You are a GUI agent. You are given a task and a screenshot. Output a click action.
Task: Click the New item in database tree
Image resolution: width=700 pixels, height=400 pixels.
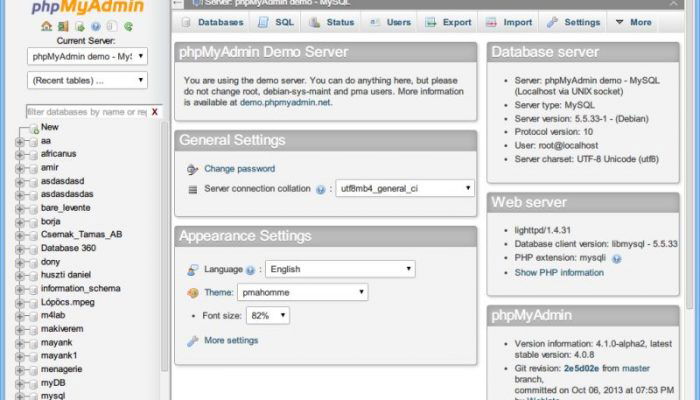[50, 127]
